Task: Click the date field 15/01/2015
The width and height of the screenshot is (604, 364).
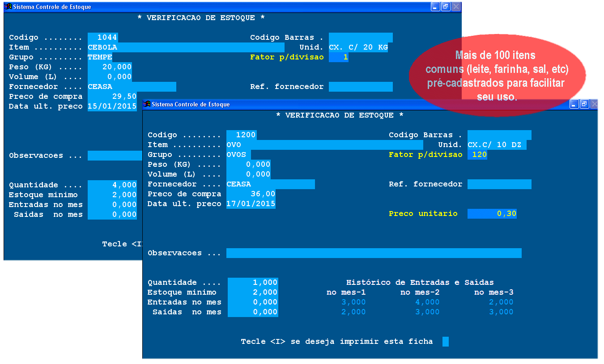Action: [112, 106]
